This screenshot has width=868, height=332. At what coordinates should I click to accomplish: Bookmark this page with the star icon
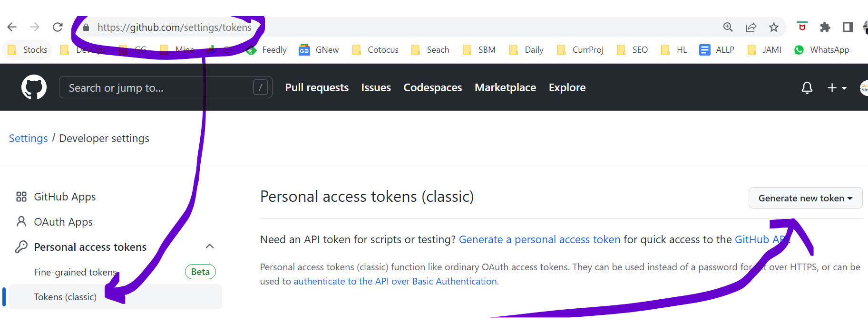[774, 27]
